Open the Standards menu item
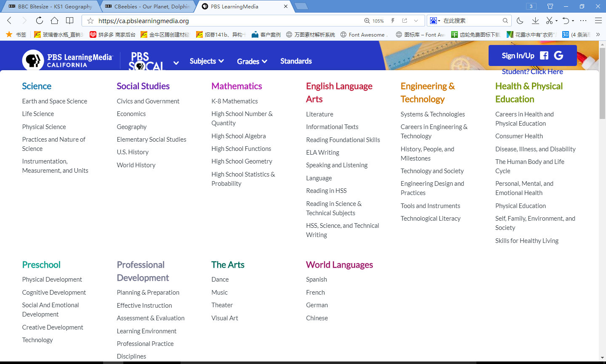 (x=296, y=61)
